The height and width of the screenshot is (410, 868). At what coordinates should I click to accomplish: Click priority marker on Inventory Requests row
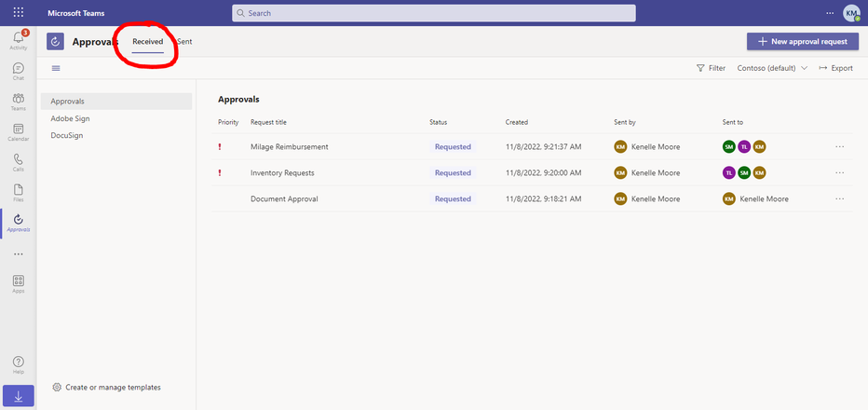point(220,173)
